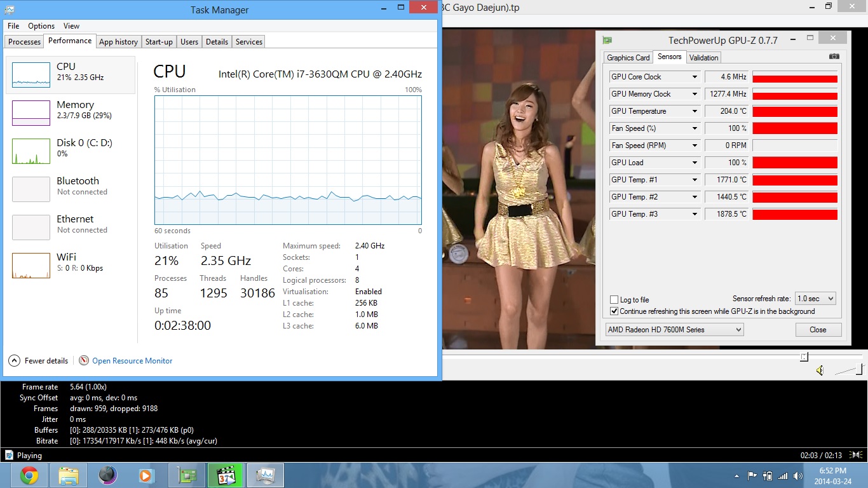Open the GPU Temperature sensor dropdown
Screen dimensions: 868x488
(695, 111)
